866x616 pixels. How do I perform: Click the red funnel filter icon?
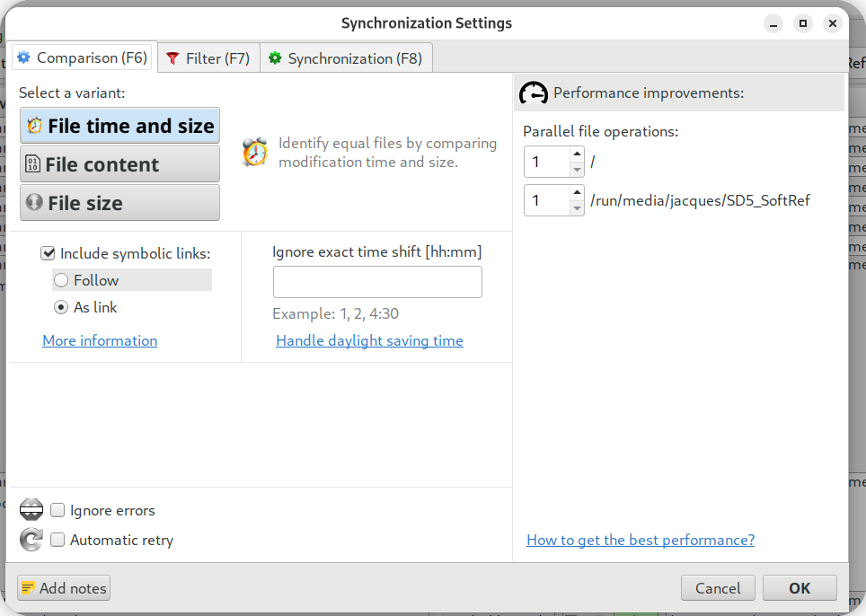(172, 58)
